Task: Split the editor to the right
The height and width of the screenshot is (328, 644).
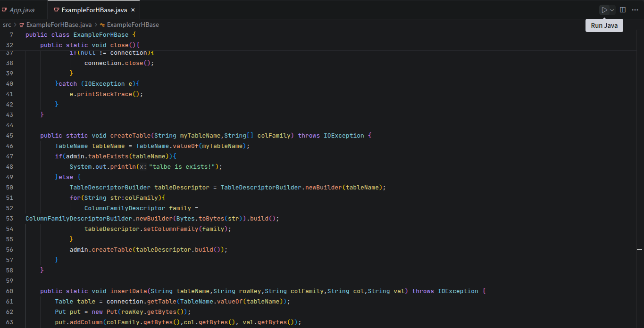Action: coord(623,10)
